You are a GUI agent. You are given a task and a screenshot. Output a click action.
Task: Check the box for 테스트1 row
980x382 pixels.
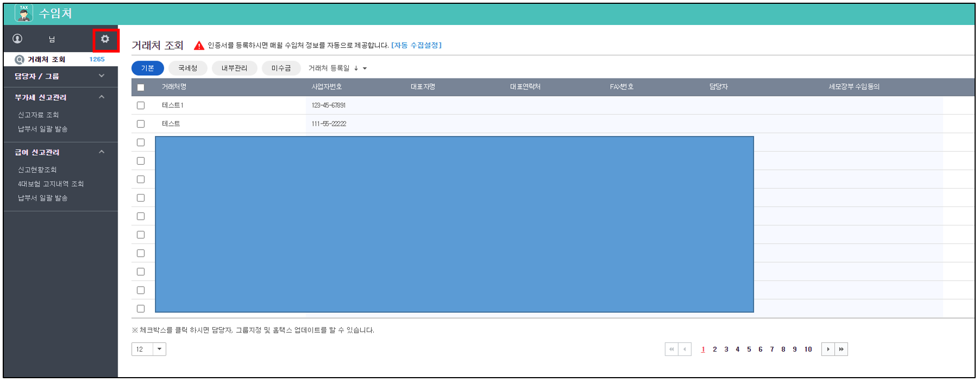click(x=141, y=106)
